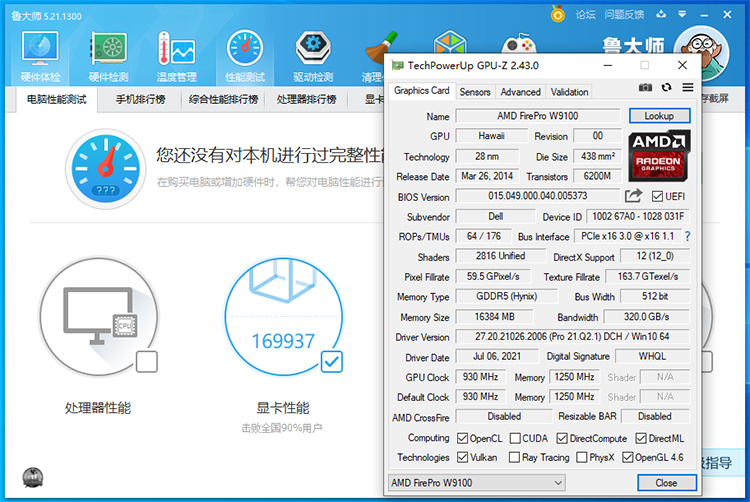
Task: Click the 处理器性能 monitor CPU icon
Action: pos(99,316)
